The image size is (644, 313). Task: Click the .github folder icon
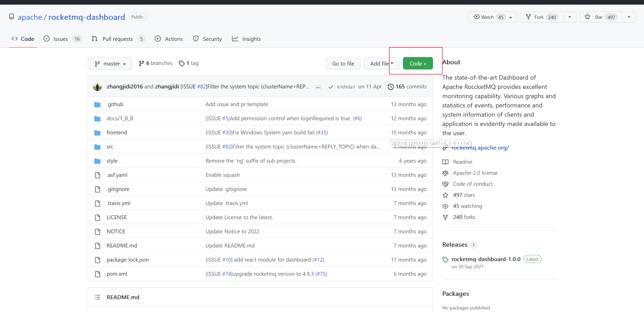pyautogui.click(x=97, y=104)
